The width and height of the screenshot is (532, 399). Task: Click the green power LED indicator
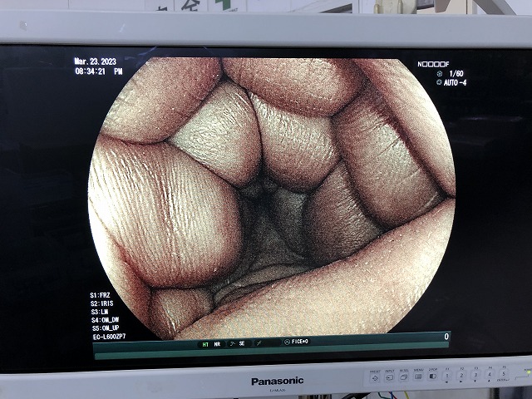(x=528, y=373)
